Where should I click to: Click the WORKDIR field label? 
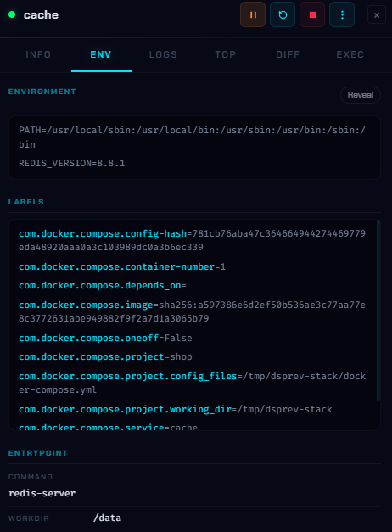tap(29, 518)
